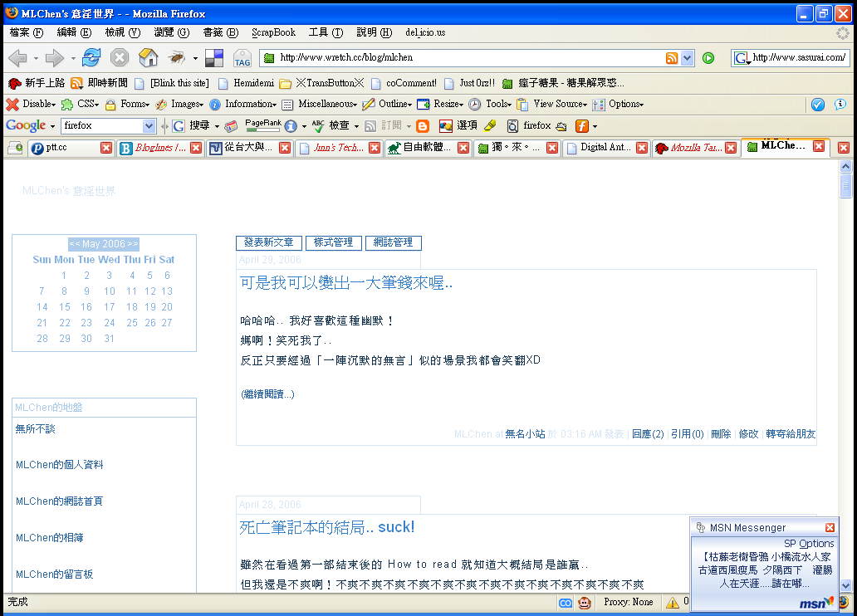Click the Google toolbar highlighter icon

point(490,125)
